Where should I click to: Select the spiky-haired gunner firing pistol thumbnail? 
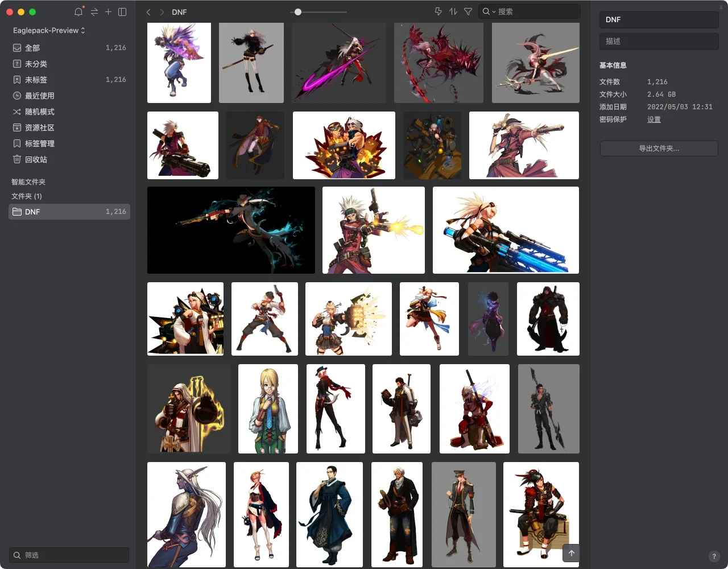(x=374, y=230)
